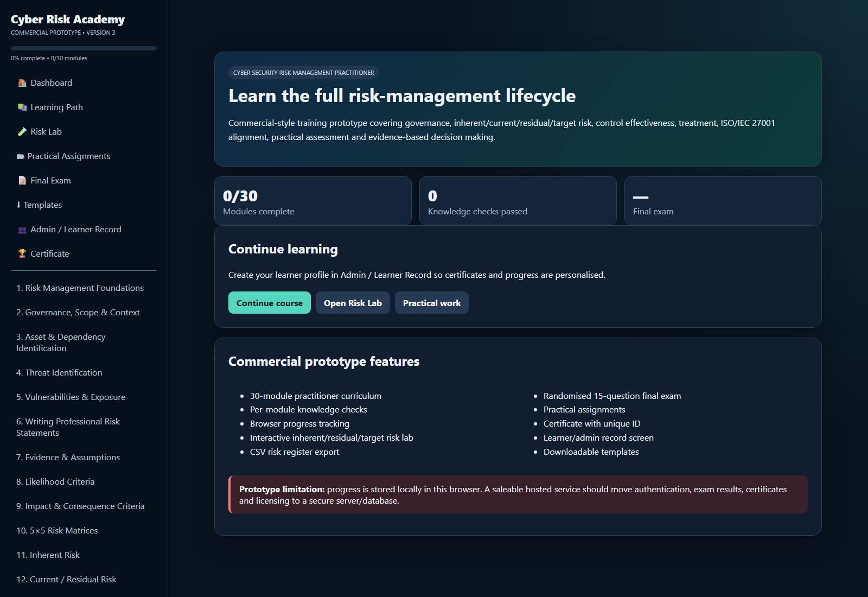Click the Prototype limitation notice
Viewport: 868px width, 597px height.
pyautogui.click(x=518, y=494)
